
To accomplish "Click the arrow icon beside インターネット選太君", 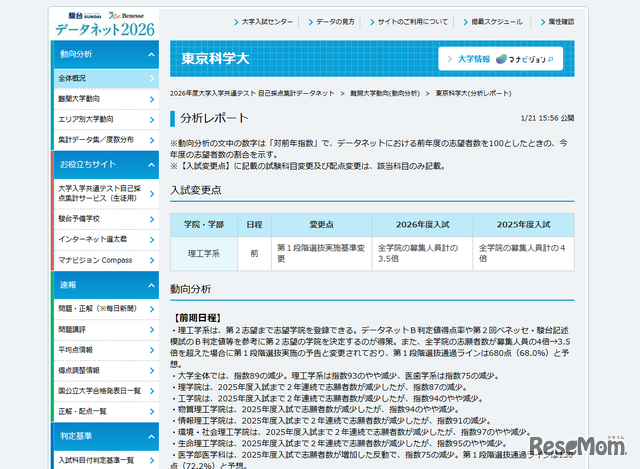I will (x=152, y=240).
